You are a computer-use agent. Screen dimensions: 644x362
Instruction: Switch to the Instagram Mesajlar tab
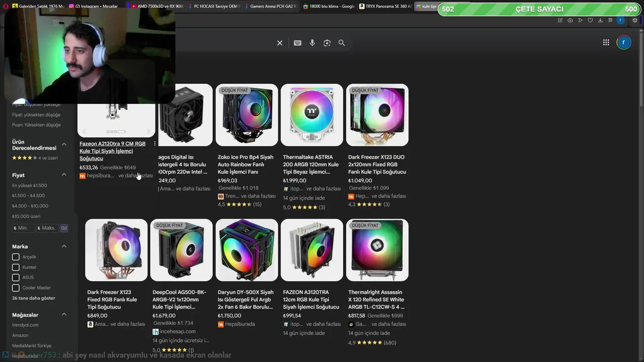(x=94, y=7)
